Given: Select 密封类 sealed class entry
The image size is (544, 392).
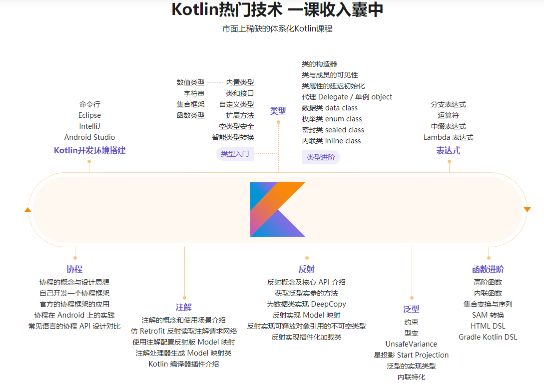Looking at the screenshot, I should tap(333, 130).
